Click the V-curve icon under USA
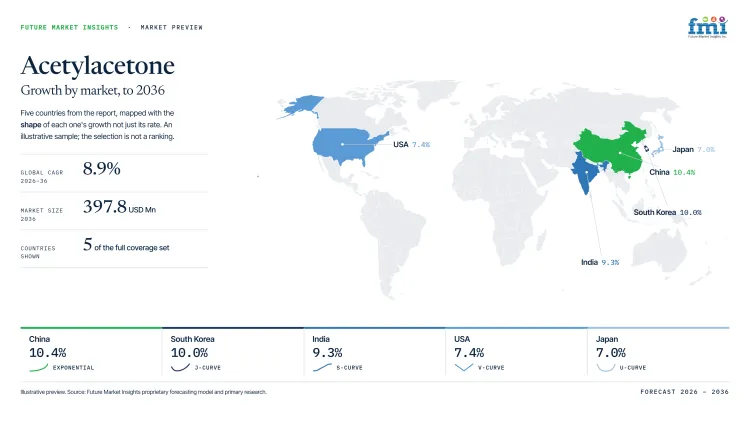750x421 pixels. [463, 367]
